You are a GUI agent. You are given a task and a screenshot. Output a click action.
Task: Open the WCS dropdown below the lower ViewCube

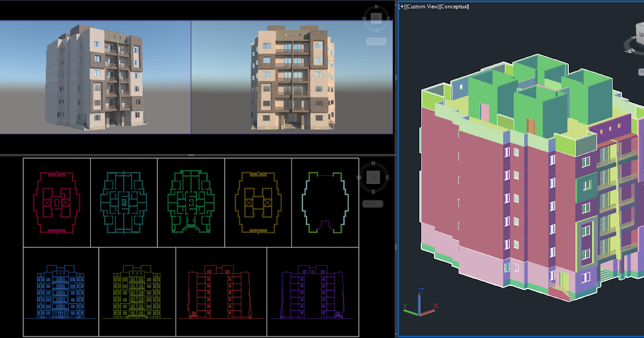373,203
